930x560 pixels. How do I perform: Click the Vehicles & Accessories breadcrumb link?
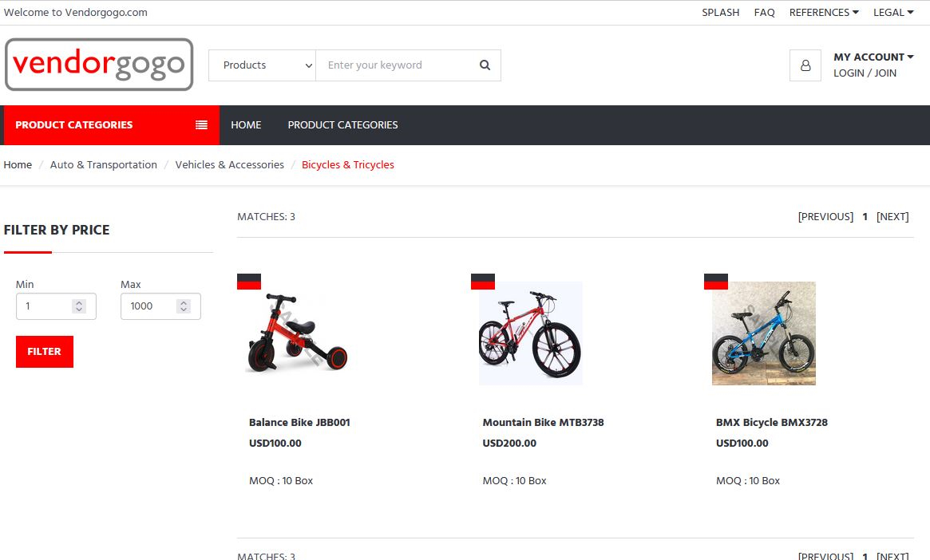pyautogui.click(x=229, y=165)
